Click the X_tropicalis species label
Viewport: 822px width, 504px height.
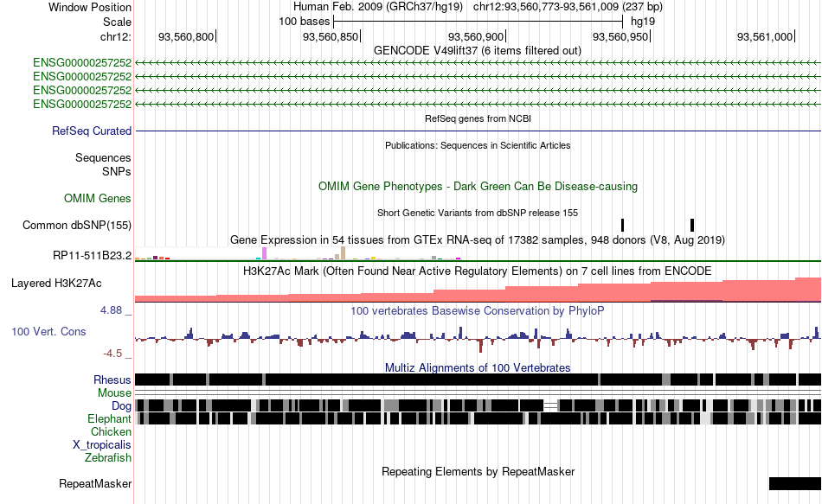[x=102, y=445]
